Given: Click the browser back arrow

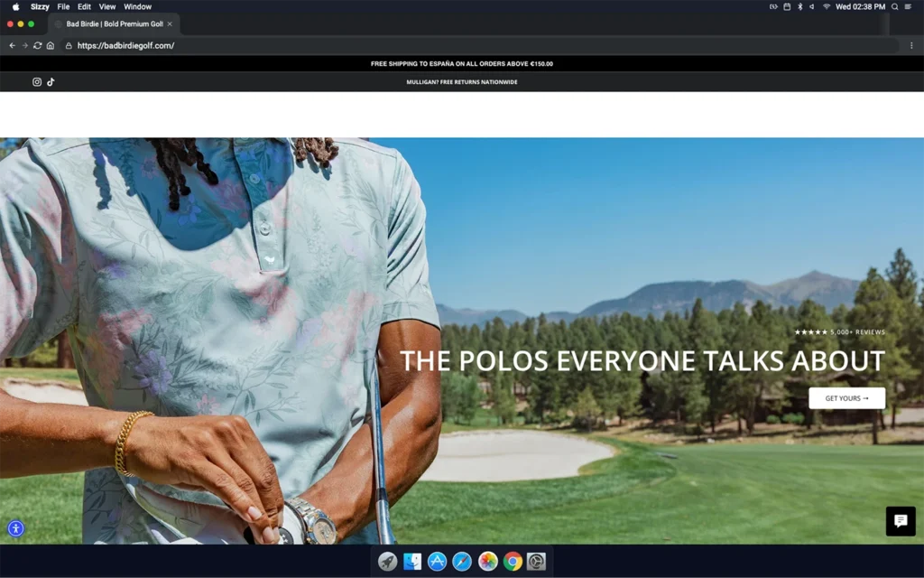Looking at the screenshot, I should pyautogui.click(x=13, y=45).
